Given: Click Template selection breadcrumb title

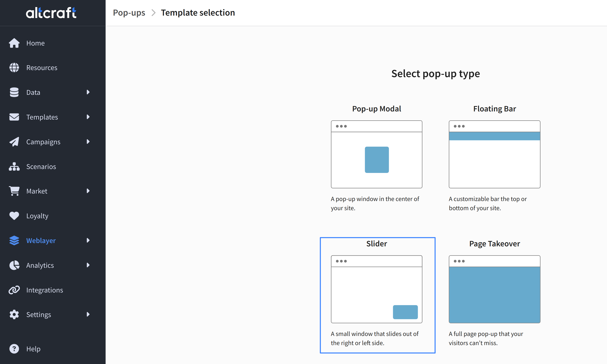Looking at the screenshot, I should point(198,13).
